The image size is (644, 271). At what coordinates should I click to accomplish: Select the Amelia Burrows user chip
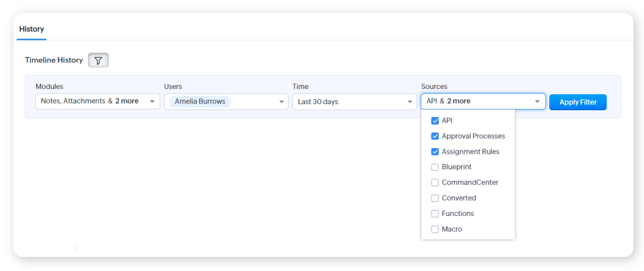click(200, 101)
